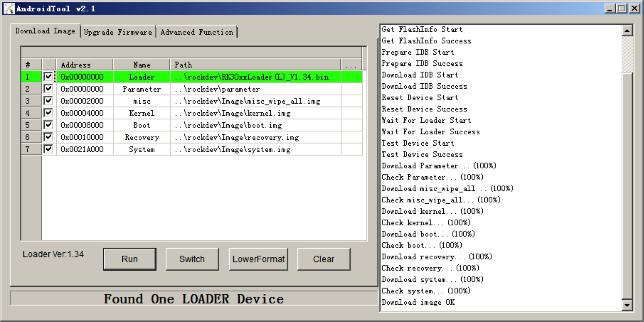
Task: Click the log scrollbar down arrow
Action: pos(627,305)
